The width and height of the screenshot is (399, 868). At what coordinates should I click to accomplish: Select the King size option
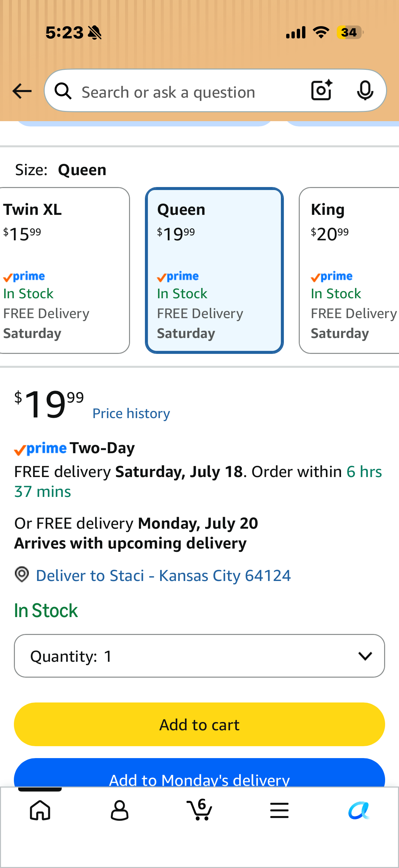pos(349,270)
